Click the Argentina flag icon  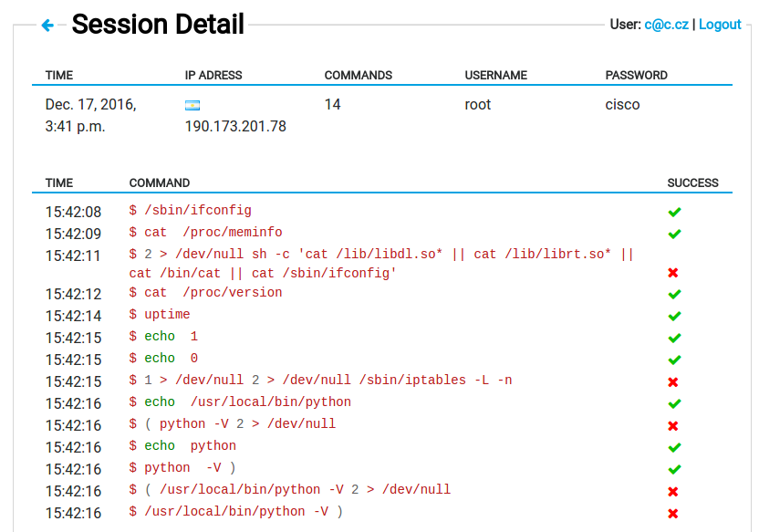[192, 105]
